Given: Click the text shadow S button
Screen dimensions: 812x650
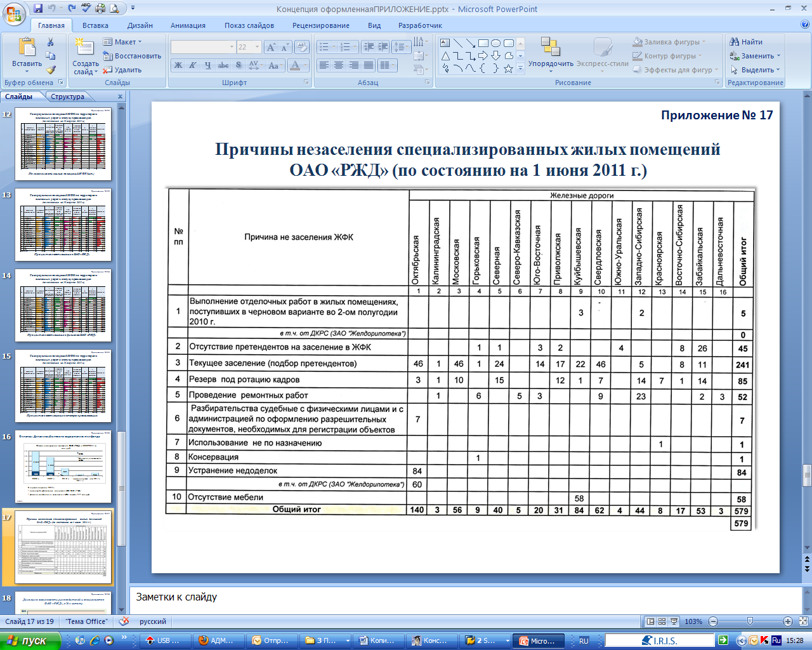Looking at the screenshot, I should tap(239, 65).
